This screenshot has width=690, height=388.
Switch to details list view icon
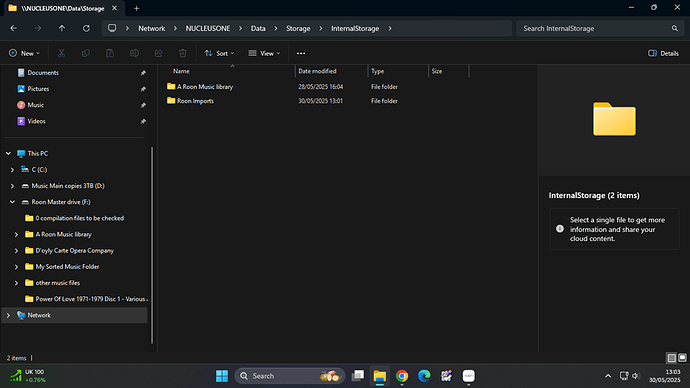coord(672,358)
